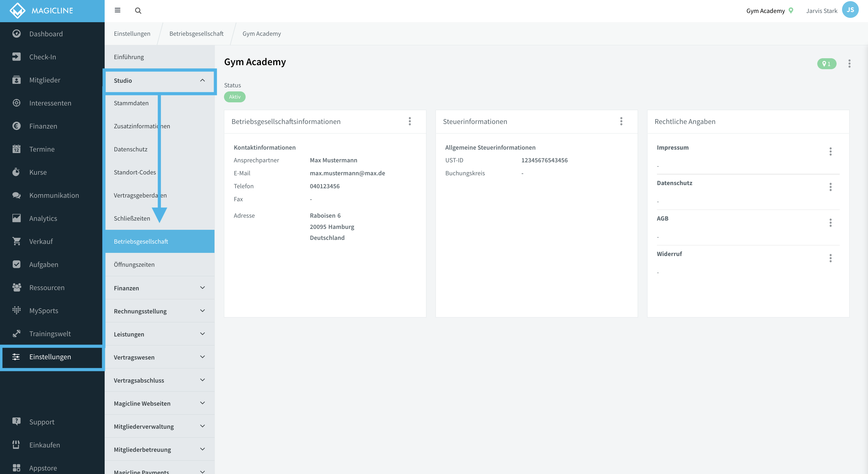The height and width of the screenshot is (474, 868).
Task: Expand the Leistungen section
Action: click(x=160, y=334)
